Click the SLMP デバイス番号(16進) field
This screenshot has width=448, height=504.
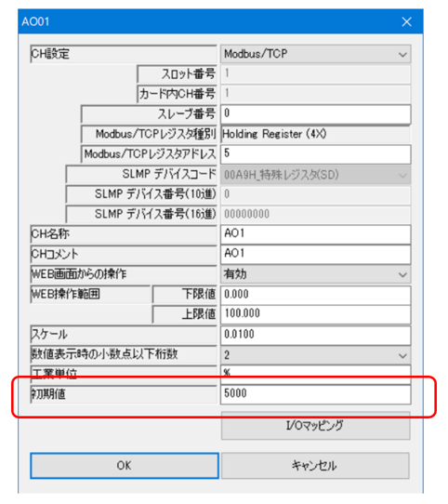(316, 214)
